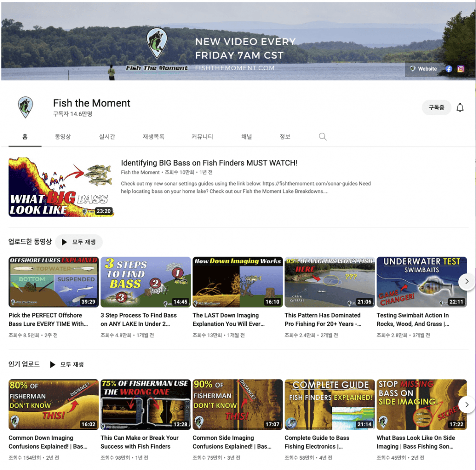This screenshot has height=470, width=476.
Task: Open '80% of Fisherman Don't Know This' thumbnail
Action: [54, 404]
